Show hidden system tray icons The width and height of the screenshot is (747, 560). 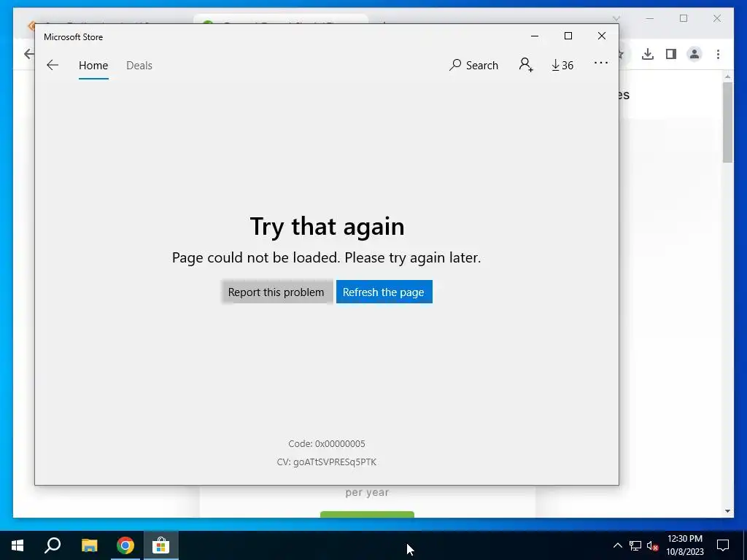point(617,545)
